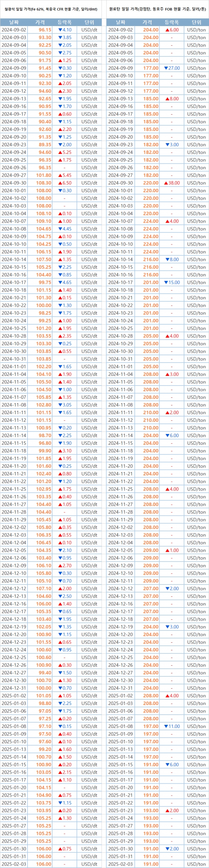Click the coking coal table title 원료탄 일일 가격

coord(157,9)
